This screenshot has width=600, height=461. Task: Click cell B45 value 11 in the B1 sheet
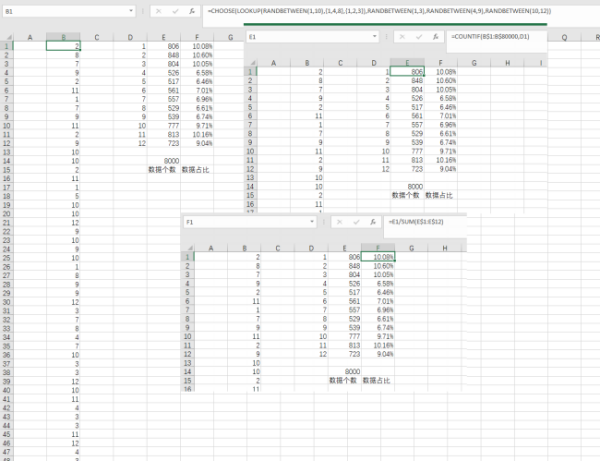pyautogui.click(x=63, y=434)
